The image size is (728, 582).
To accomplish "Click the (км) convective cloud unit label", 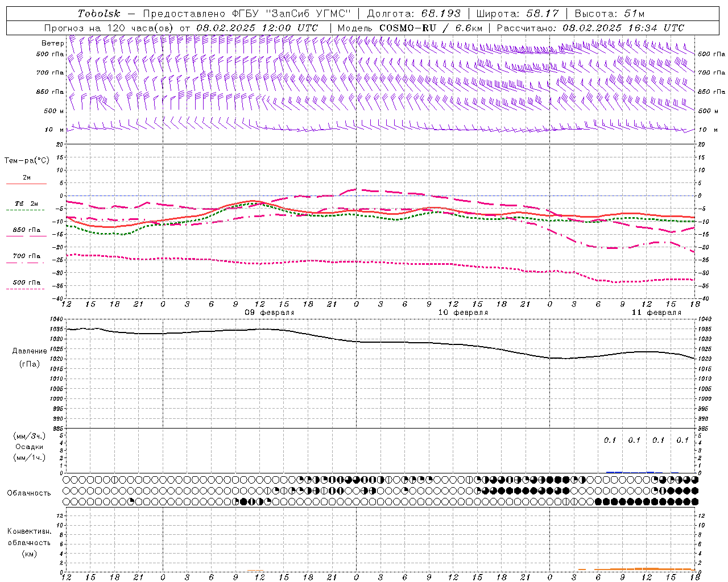I will tap(30, 554).
